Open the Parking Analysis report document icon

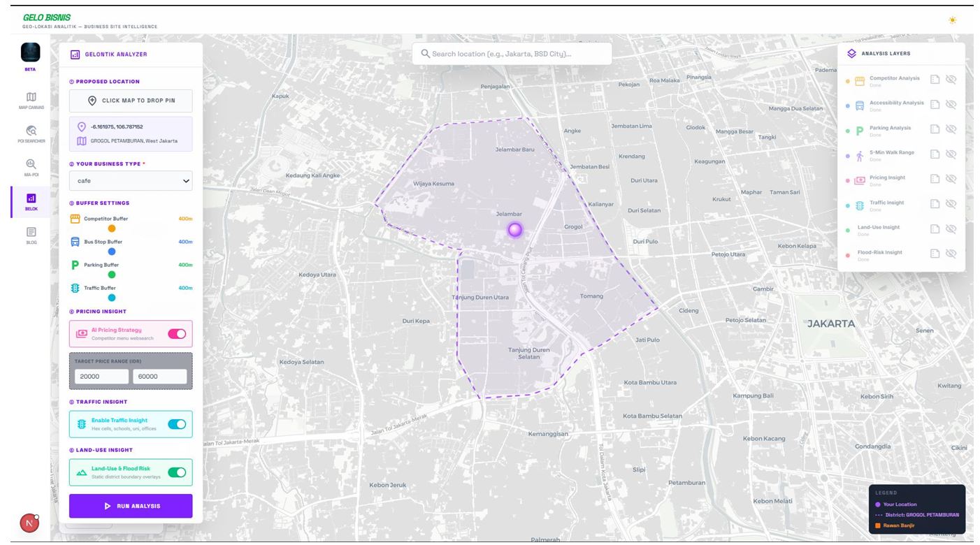(935, 129)
